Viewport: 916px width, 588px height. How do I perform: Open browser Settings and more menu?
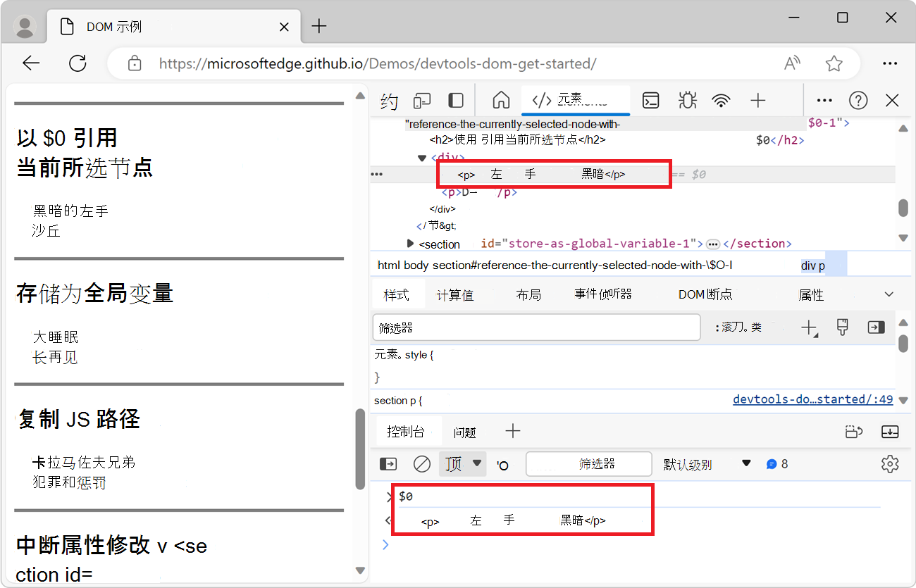point(890,63)
